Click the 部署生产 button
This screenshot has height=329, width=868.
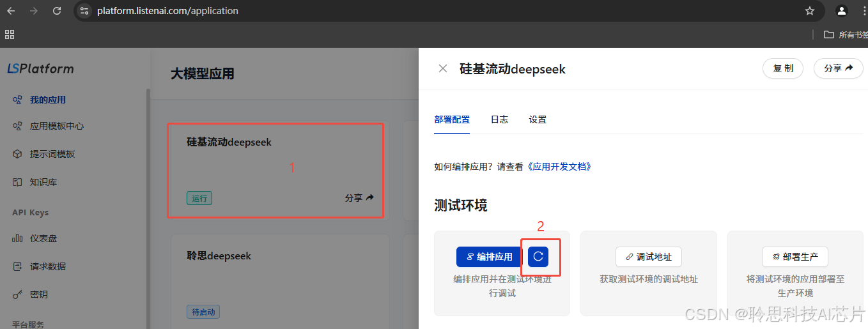point(795,257)
